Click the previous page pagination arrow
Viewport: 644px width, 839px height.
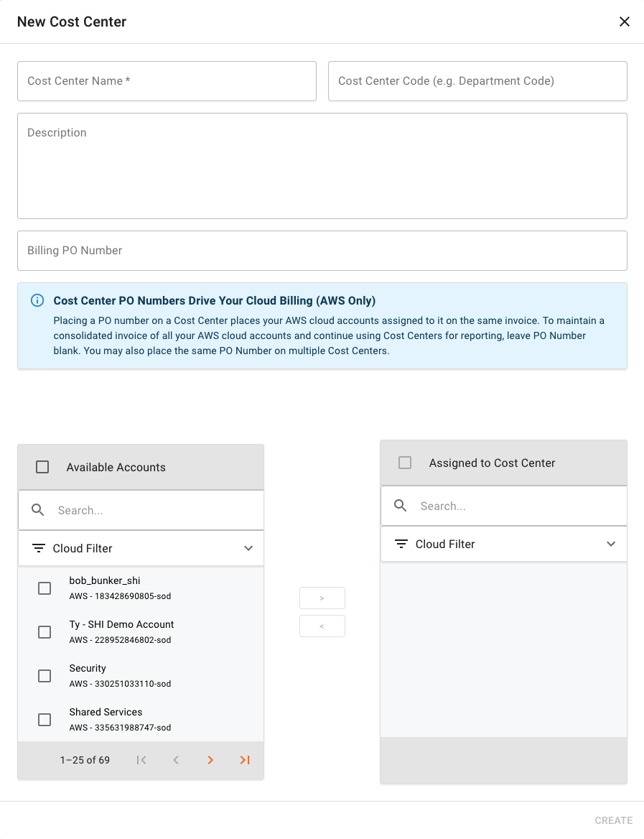(176, 760)
